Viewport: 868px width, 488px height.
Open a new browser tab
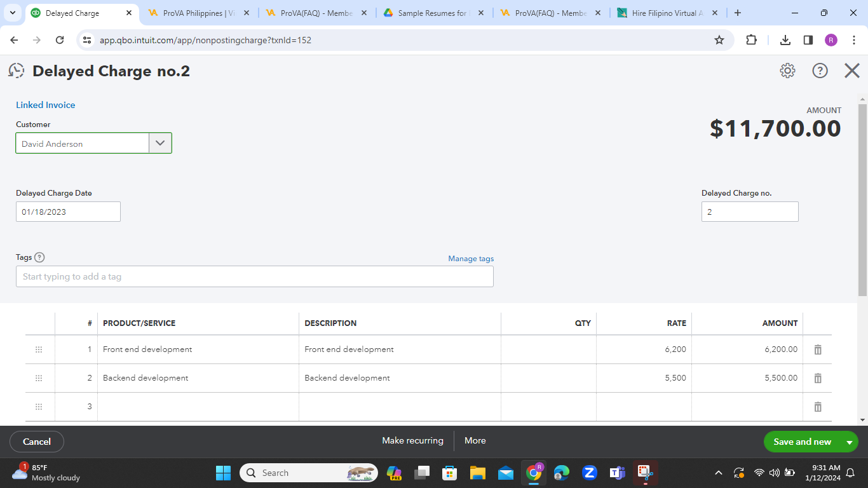point(737,13)
